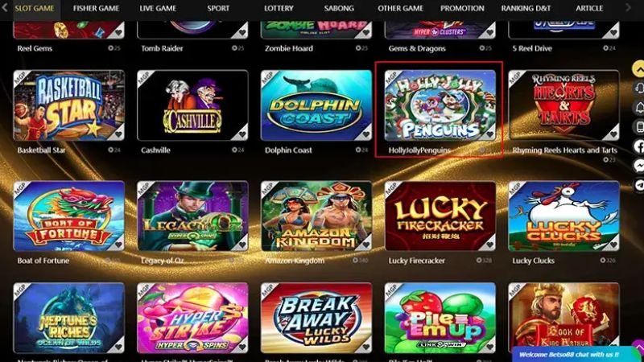This screenshot has height=362, width=644.
Task: Expand nav bar with right arrow
Action: 628,7
